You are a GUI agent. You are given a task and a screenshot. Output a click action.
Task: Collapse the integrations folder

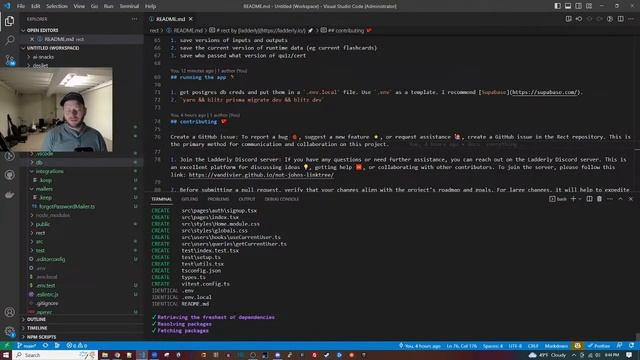click(49, 171)
